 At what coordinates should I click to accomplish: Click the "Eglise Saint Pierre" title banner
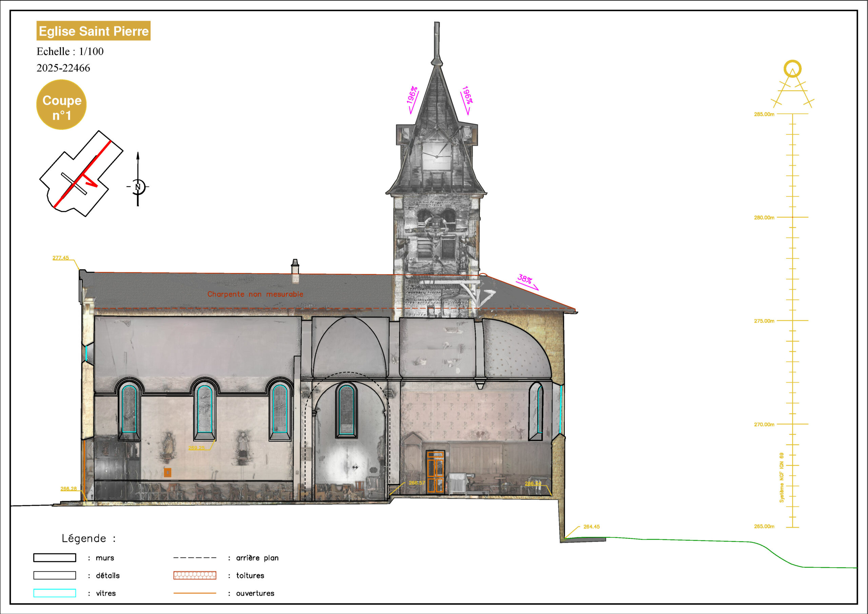click(x=93, y=31)
